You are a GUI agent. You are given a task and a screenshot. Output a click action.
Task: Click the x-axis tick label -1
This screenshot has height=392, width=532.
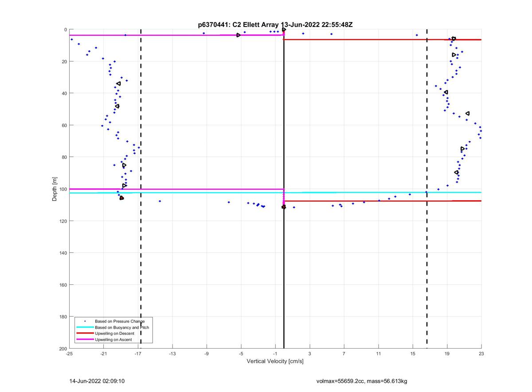pos(275,354)
